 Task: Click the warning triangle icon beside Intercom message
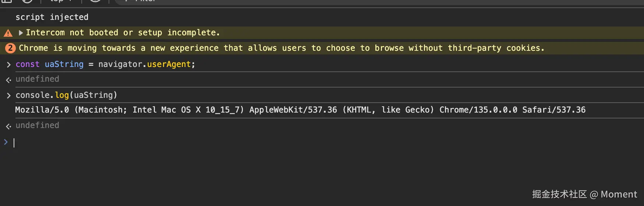[8, 33]
